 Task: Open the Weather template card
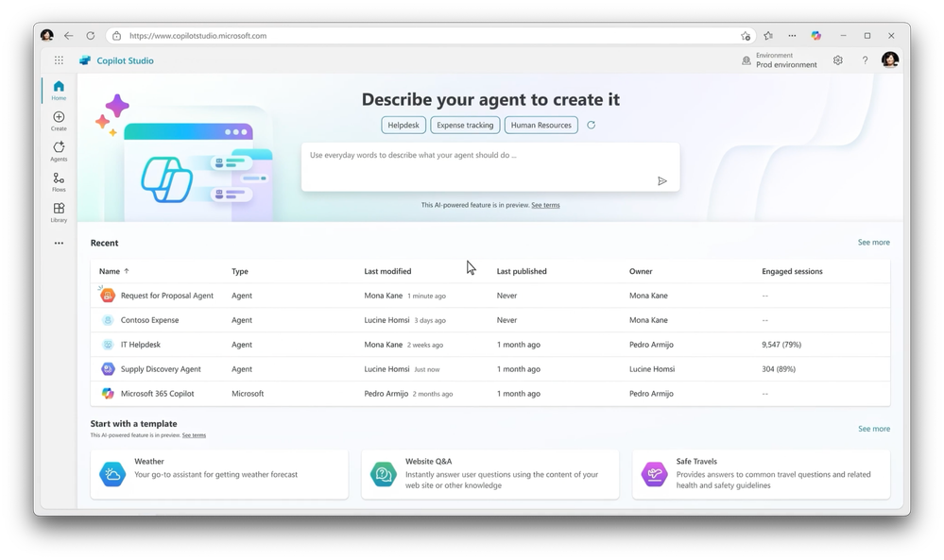[x=219, y=474]
